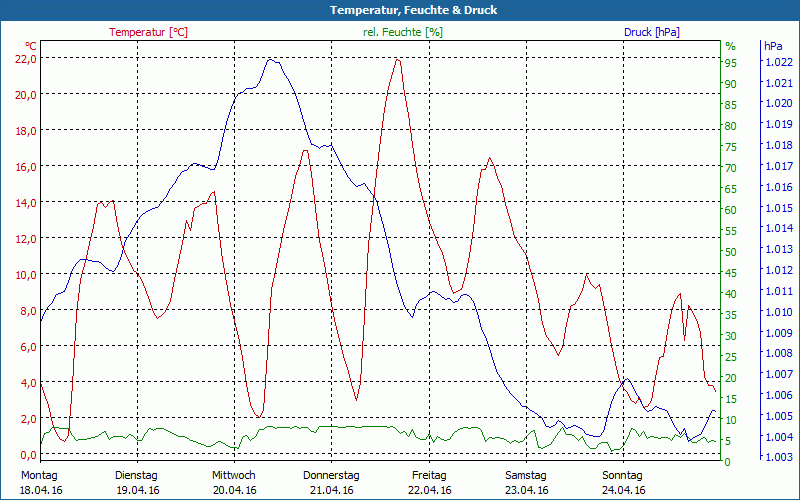The image size is (800, 500).
Task: Select the Freitag 22.04.16 date label
Action: (x=429, y=482)
